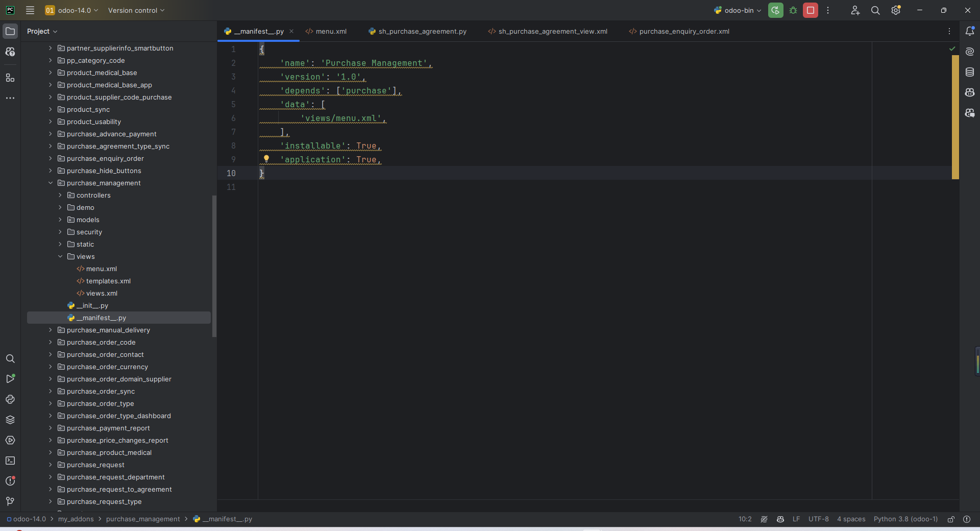Close the __manifest__.py tab

291,31
